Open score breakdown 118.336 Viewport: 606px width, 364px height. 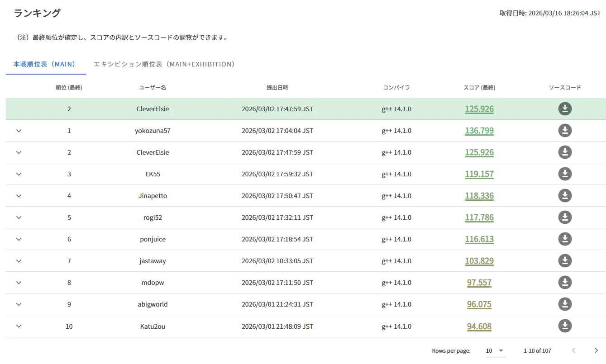click(479, 196)
